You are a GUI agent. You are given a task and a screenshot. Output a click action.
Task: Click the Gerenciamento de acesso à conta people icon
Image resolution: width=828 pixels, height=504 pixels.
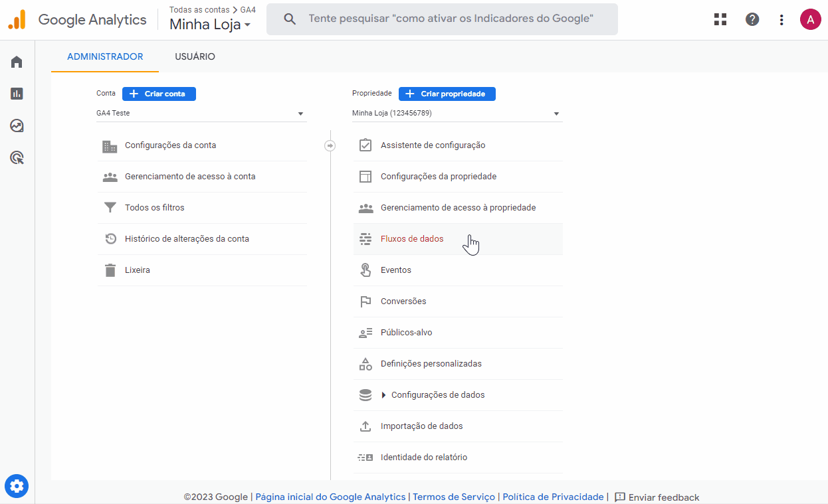pyautogui.click(x=110, y=177)
